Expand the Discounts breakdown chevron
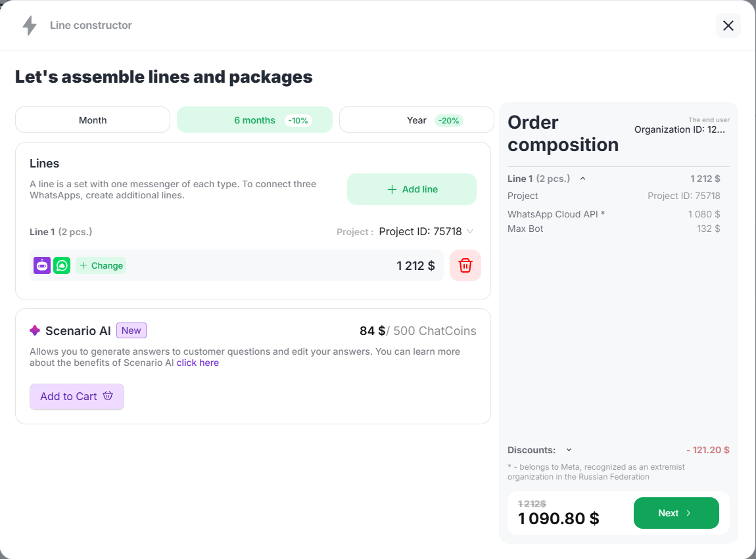 tap(569, 450)
